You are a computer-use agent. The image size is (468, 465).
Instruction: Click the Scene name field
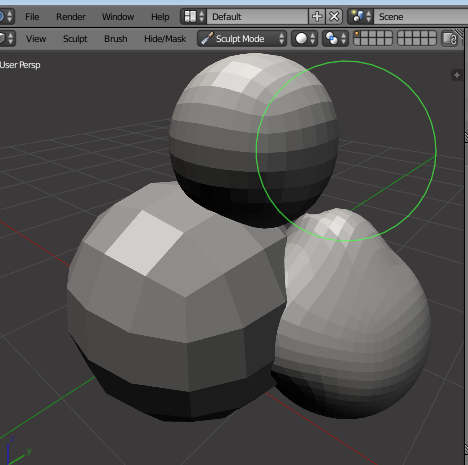click(421, 16)
